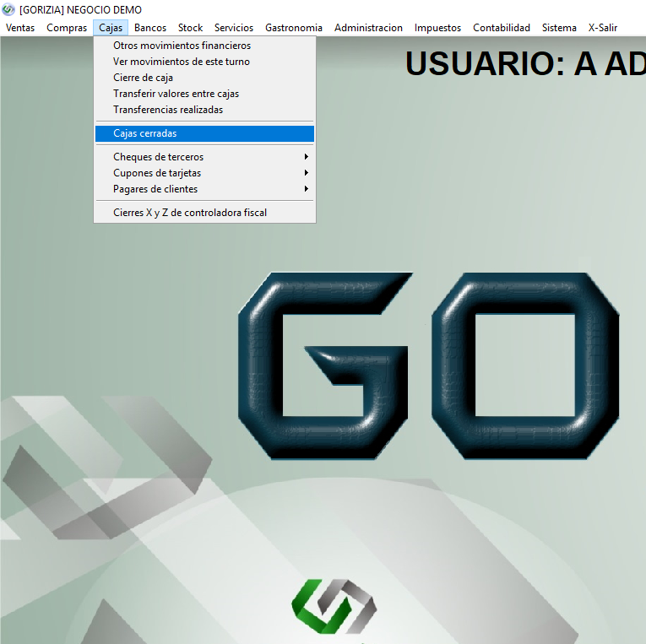Expand Pagares de clientes submenu
Image resolution: width=646 pixels, height=644 pixels.
click(x=204, y=189)
